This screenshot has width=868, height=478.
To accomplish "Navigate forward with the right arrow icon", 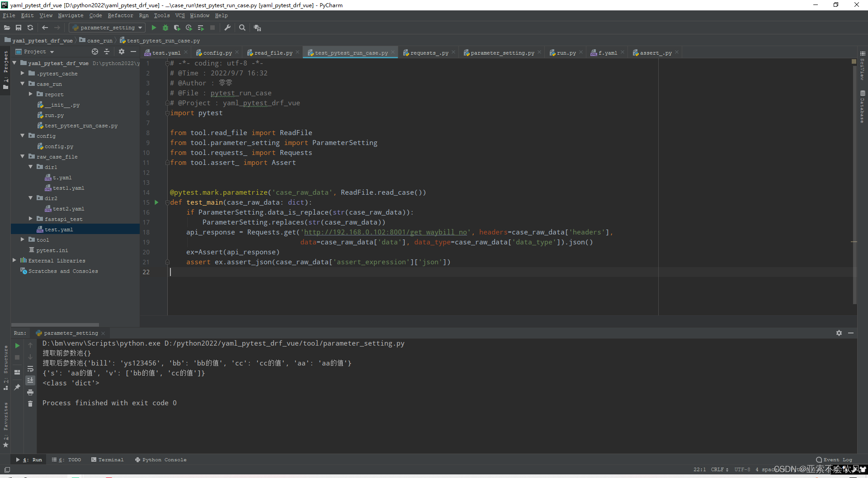I will click(57, 28).
